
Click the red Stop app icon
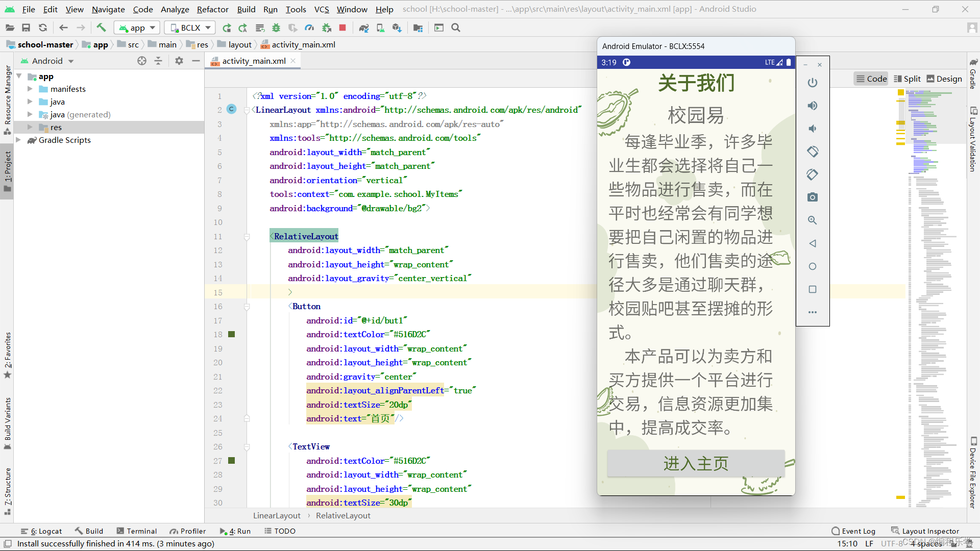pos(342,28)
